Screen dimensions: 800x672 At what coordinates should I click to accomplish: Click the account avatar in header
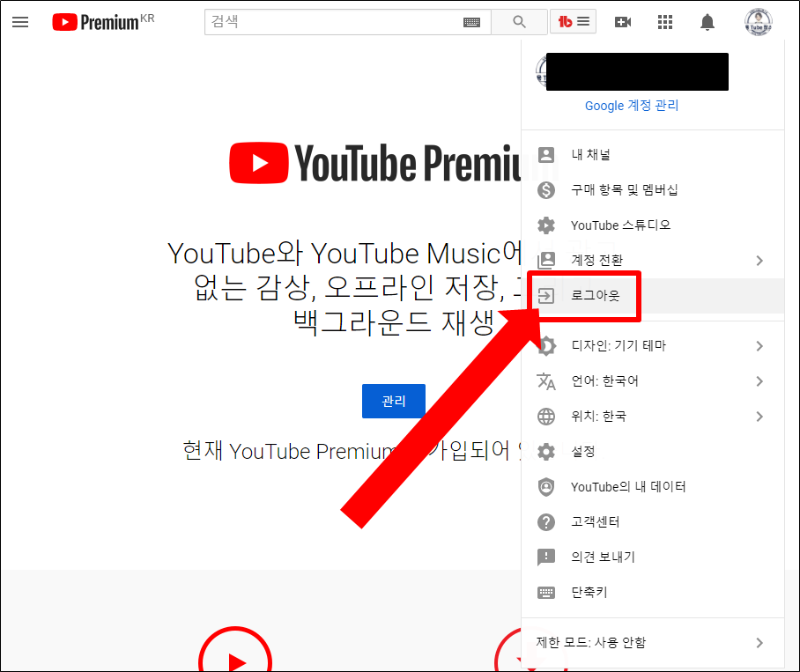point(759,22)
